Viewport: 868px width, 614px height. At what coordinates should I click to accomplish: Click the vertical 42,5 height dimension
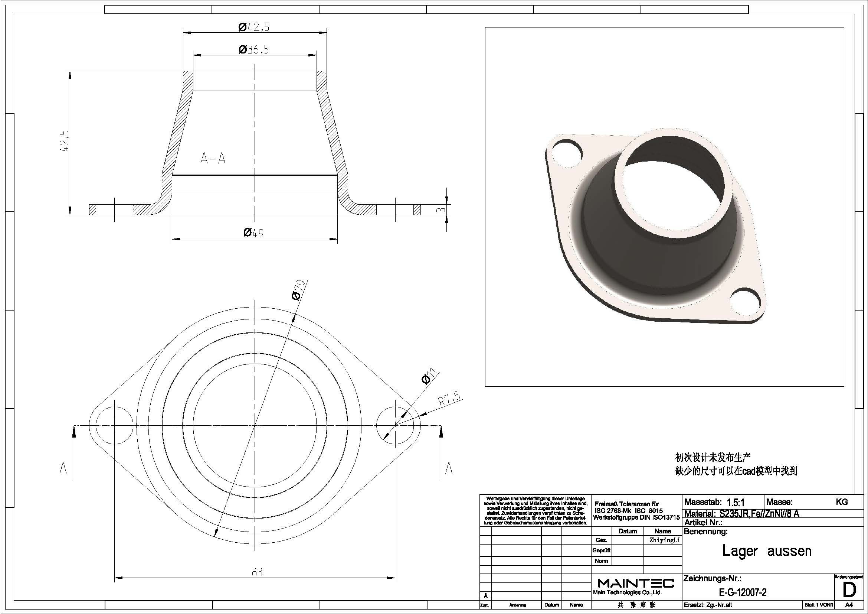(65, 141)
